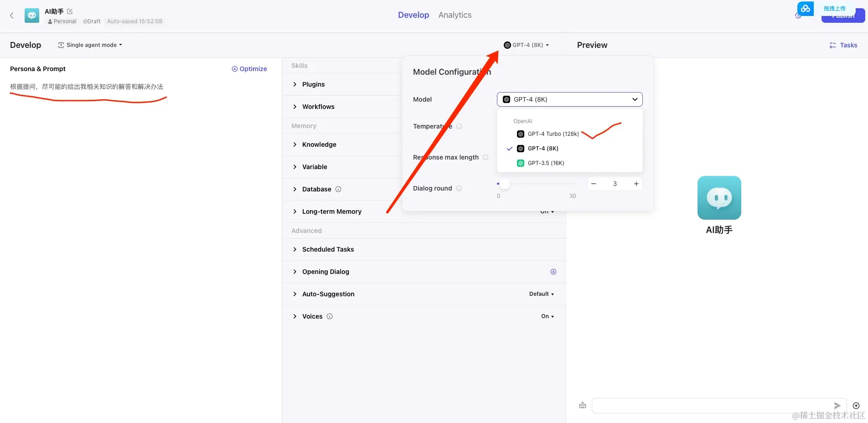This screenshot has height=423, width=868.
Task: Click the add attachment plus icon
Action: pyautogui.click(x=856, y=406)
